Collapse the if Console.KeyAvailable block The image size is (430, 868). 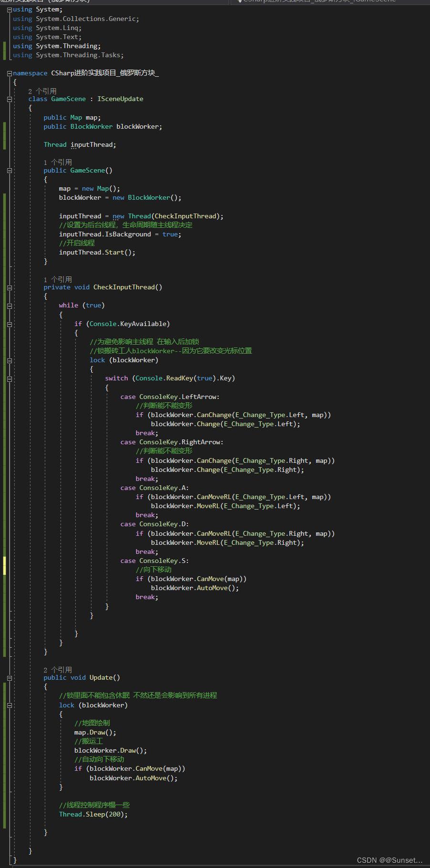[x=9, y=324]
